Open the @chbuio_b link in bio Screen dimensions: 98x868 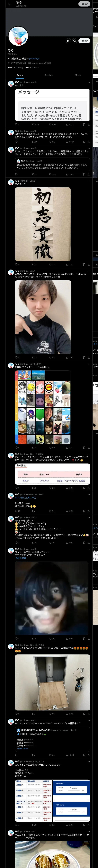click(x=34, y=59)
